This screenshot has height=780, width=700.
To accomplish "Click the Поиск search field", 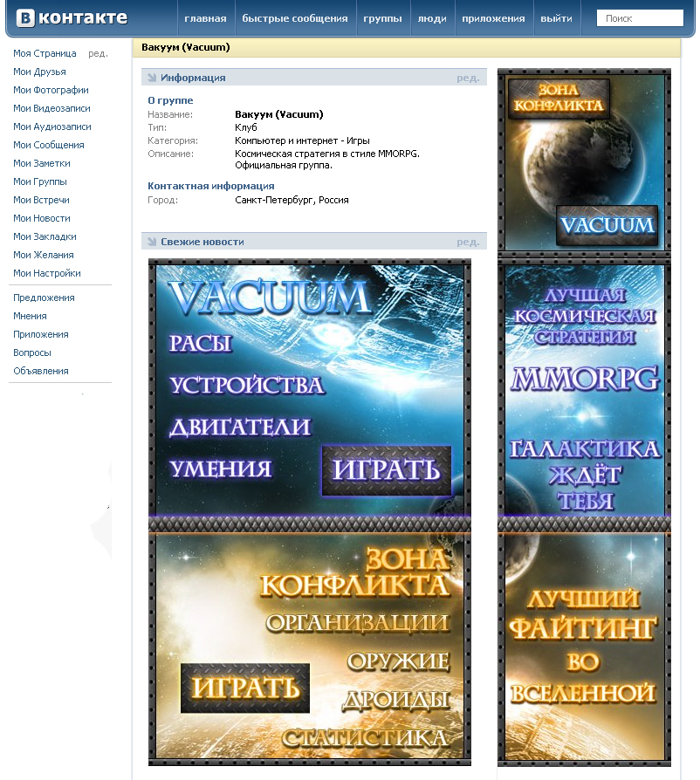I will pyautogui.click(x=640, y=17).
